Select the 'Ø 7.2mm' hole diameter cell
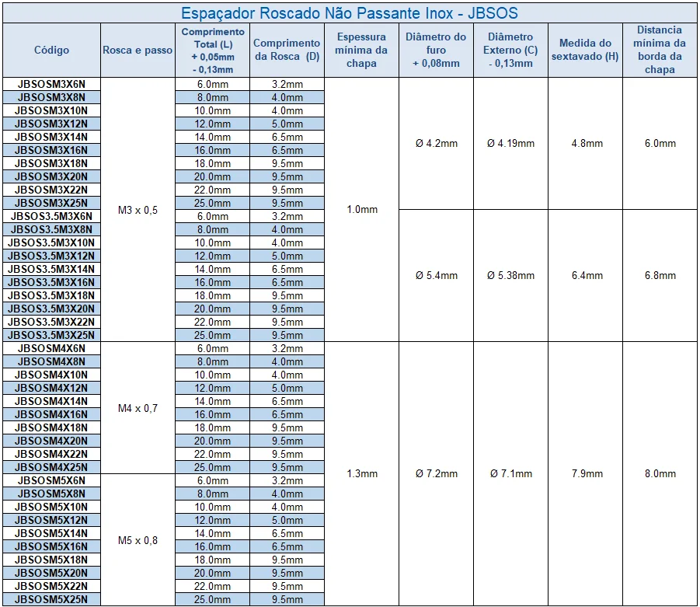 click(436, 474)
